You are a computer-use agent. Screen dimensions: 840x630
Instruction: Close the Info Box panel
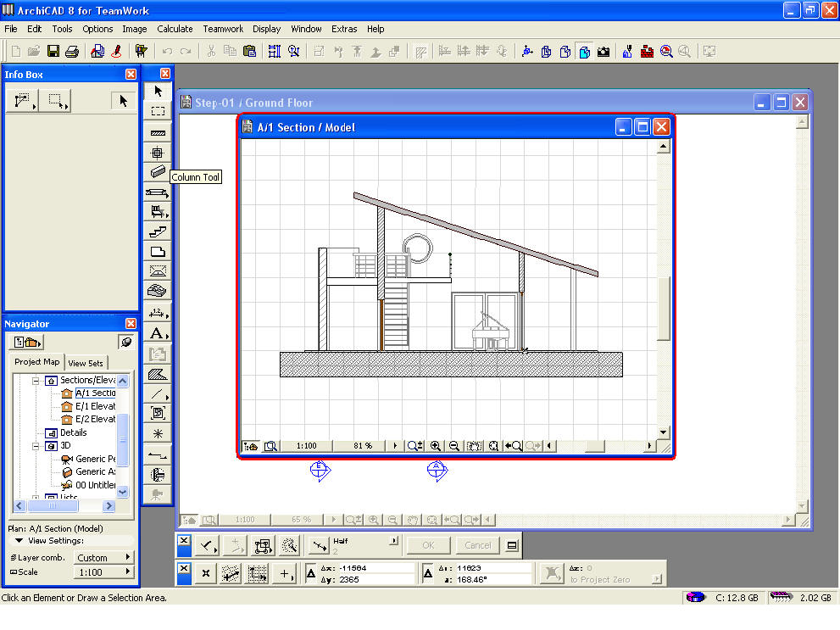tap(131, 75)
